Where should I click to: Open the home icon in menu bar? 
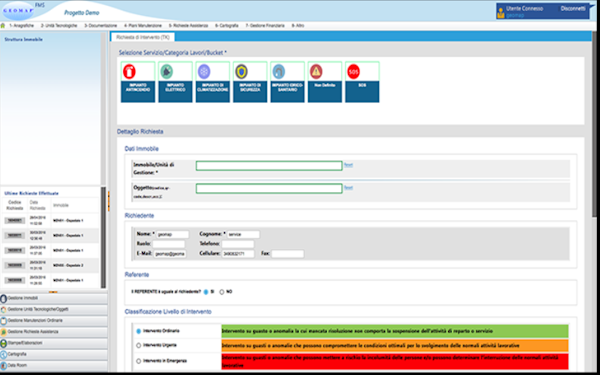(x=3, y=26)
